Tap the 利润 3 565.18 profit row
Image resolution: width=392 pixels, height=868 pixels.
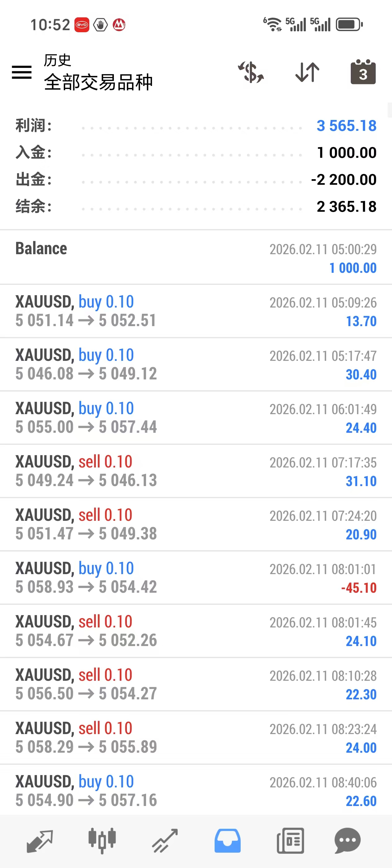click(196, 126)
